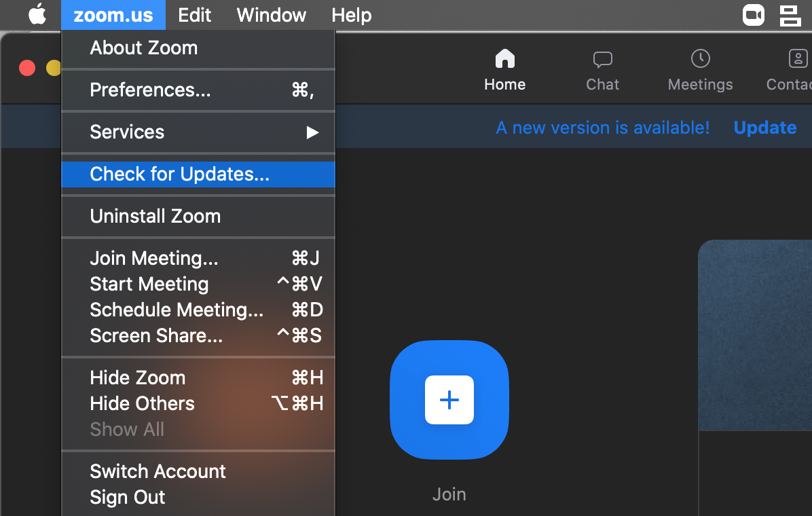Click 'A new version is available!' text

[602, 128]
